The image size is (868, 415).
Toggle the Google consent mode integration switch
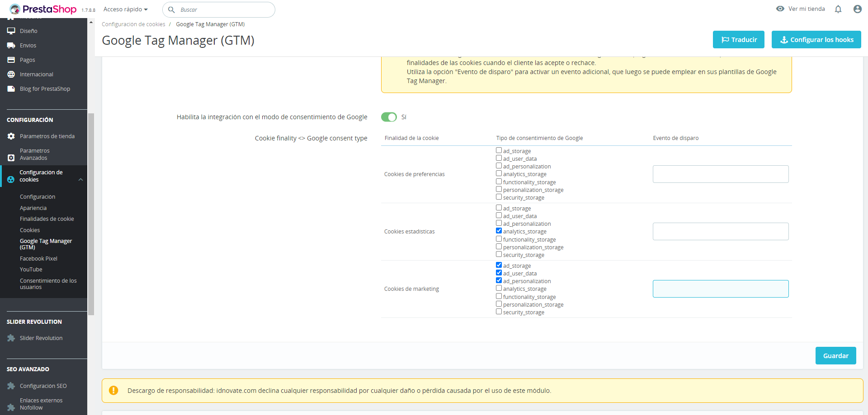(389, 117)
